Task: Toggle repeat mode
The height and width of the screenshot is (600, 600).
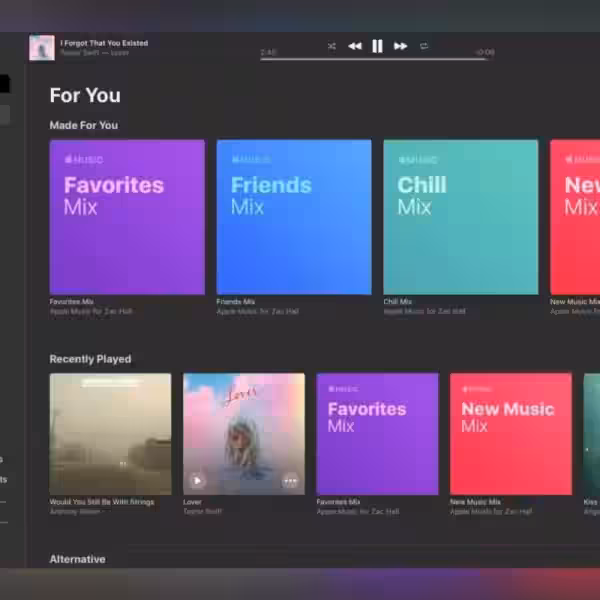Action: 424,46
